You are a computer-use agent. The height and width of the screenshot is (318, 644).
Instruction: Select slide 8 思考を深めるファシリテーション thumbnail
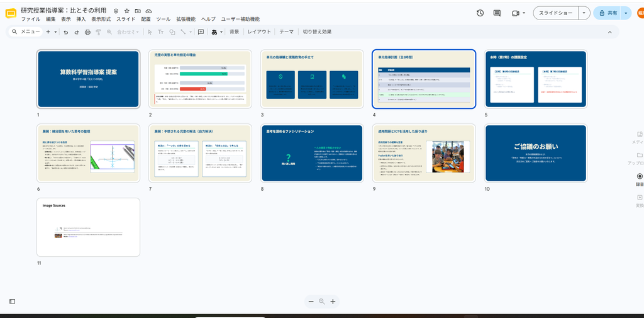pos(312,153)
